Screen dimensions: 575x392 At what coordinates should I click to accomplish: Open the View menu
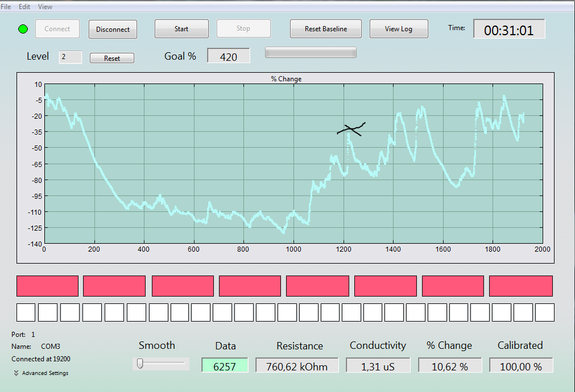click(x=45, y=7)
